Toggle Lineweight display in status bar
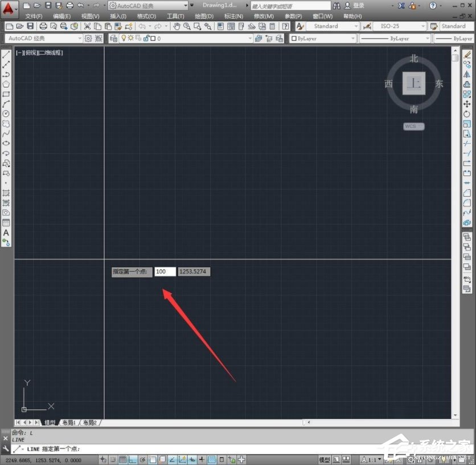Image resolution: width=476 pixels, height=465 pixels. [202, 459]
